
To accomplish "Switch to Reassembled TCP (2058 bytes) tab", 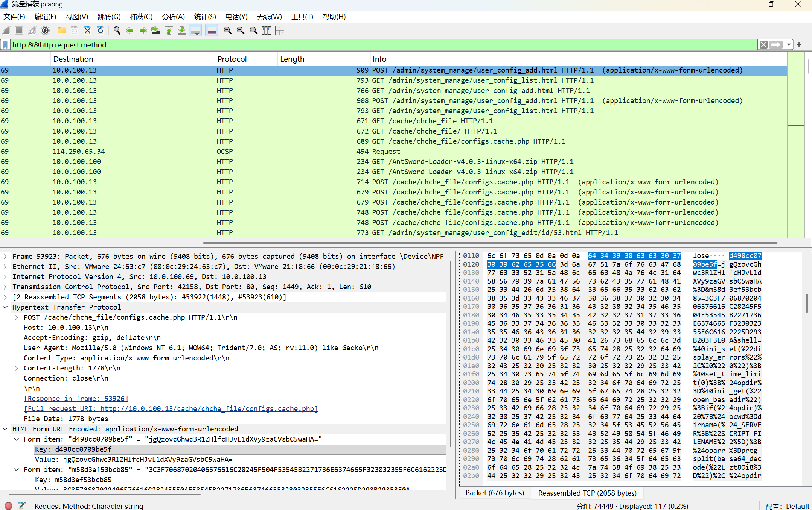I will [587, 493].
